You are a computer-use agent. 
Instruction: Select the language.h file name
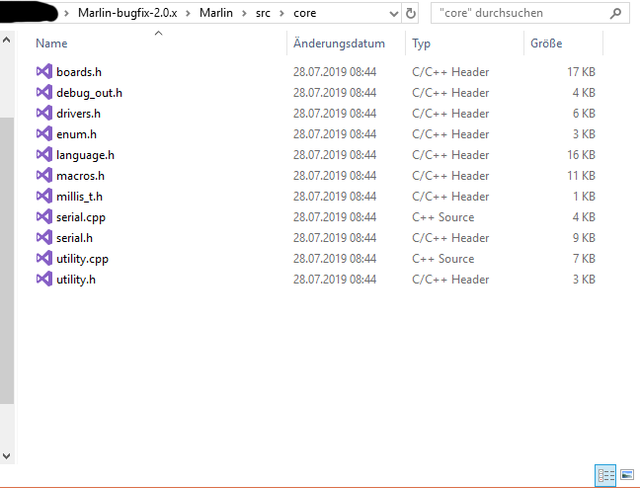click(x=85, y=155)
